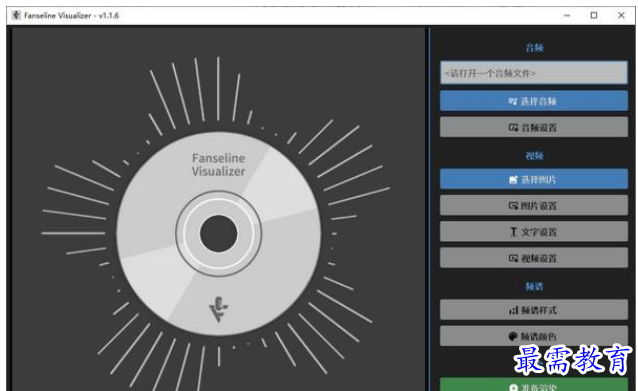Click the 音频 section heading

click(534, 48)
